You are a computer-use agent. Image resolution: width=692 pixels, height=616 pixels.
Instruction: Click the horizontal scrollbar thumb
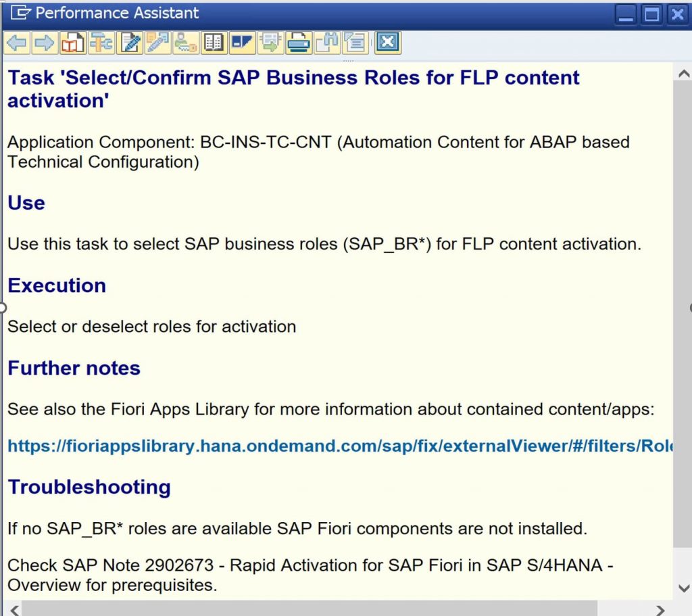coord(309,609)
